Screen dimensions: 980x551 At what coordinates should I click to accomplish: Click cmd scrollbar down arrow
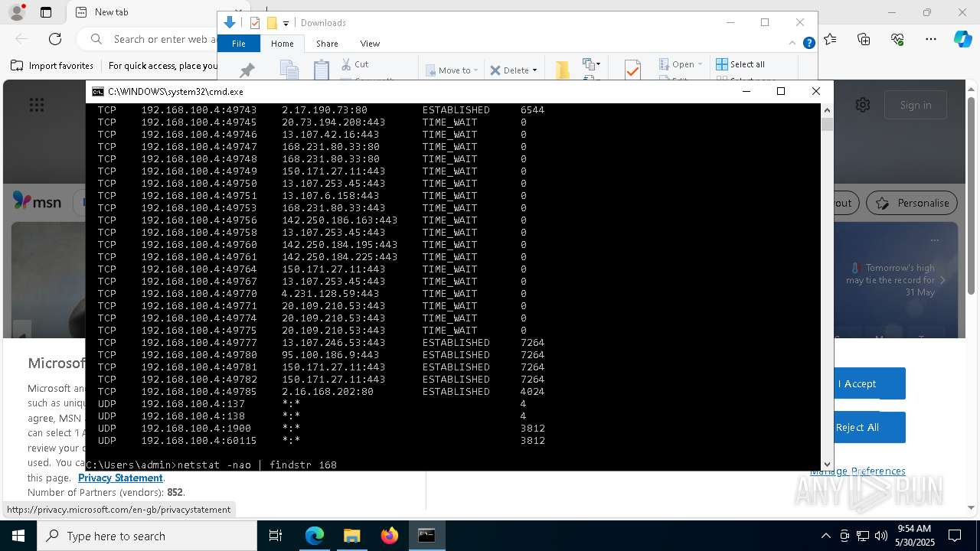point(827,464)
